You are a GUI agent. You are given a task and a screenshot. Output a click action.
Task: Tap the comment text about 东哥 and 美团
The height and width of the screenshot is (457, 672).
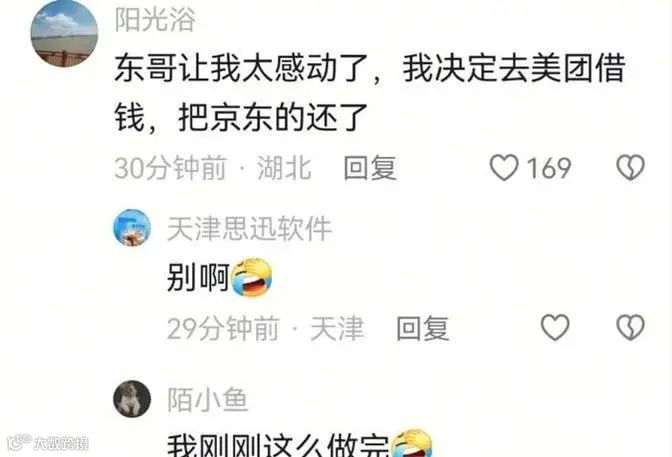(370, 93)
